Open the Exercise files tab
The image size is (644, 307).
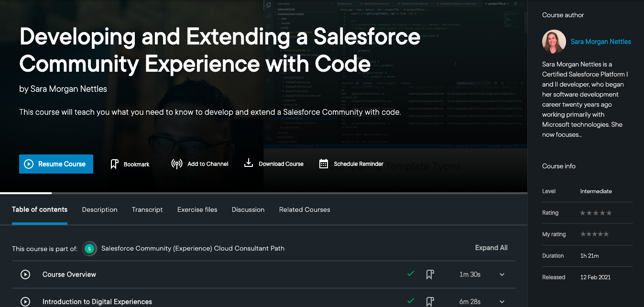click(x=197, y=209)
